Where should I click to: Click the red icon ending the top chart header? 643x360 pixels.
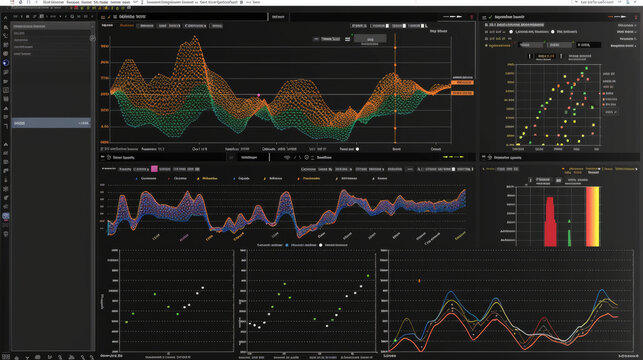(x=472, y=17)
